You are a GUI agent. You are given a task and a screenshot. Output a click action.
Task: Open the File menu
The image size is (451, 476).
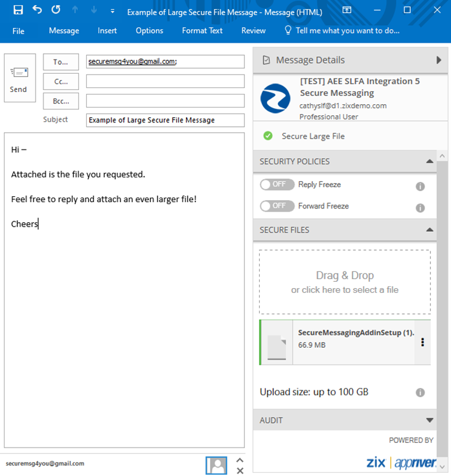(18, 31)
